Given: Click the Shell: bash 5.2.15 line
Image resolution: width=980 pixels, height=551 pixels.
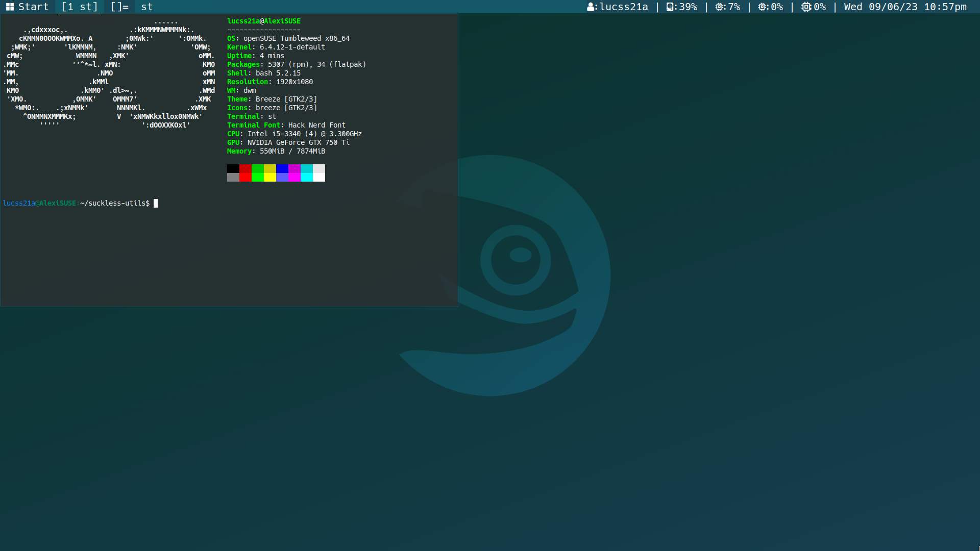Looking at the screenshot, I should 264,73.
